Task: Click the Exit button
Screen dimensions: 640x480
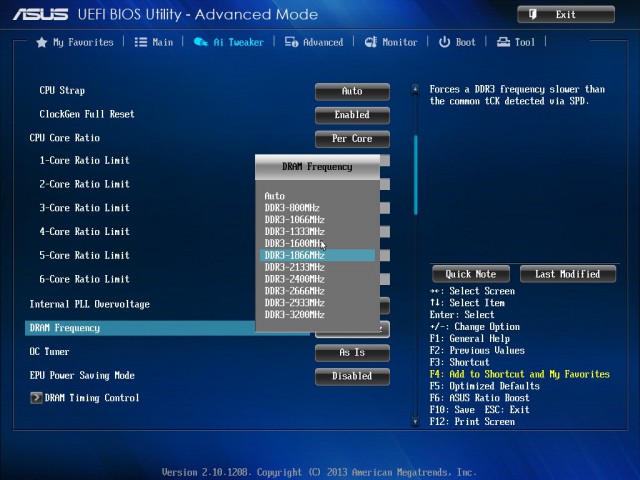Action: 566,15
